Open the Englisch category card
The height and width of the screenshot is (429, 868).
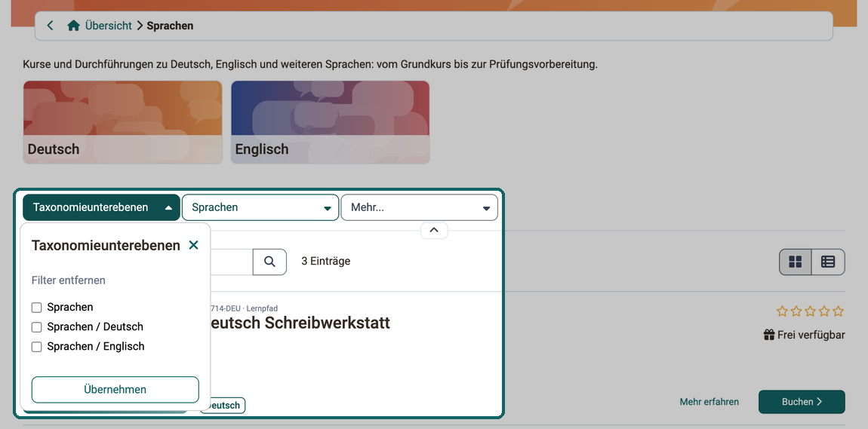(x=330, y=122)
